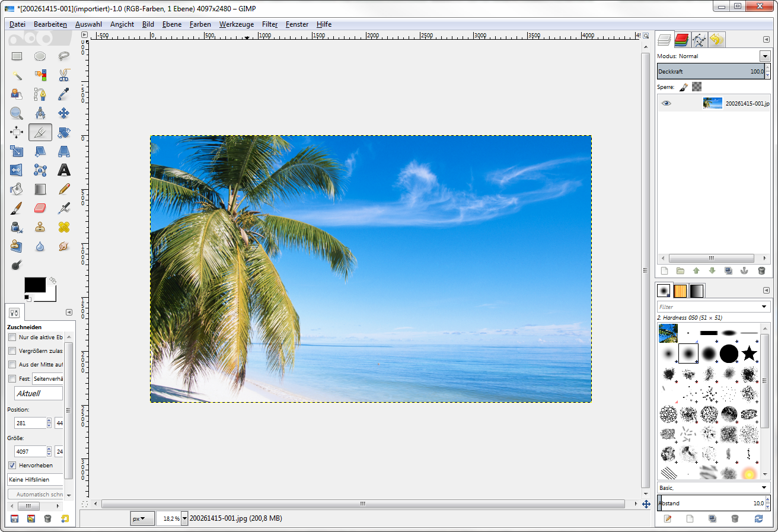Viewport: 778px width, 532px height.
Task: Hide the 200261415-001.jpg layer via eye icon
Action: [667, 103]
